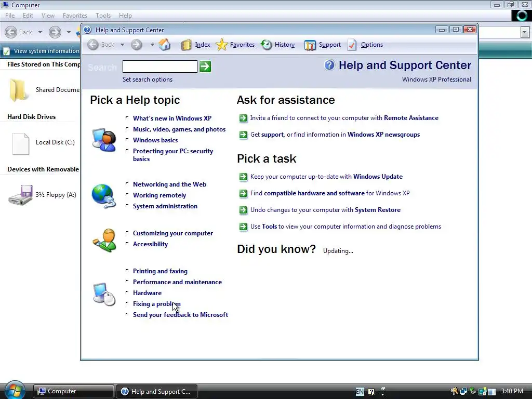532x399 pixels.
Task: Open Support icon in Help toolbar
Action: [x=310, y=45]
